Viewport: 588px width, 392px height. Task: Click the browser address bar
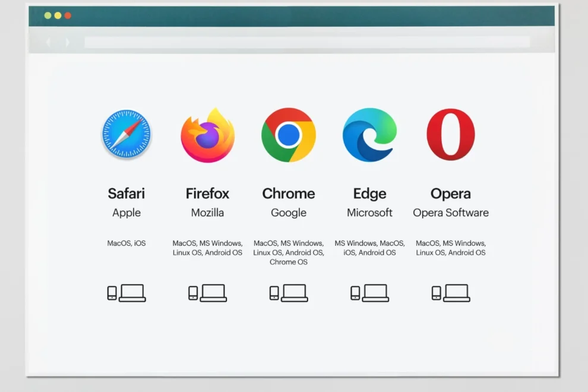(x=306, y=42)
